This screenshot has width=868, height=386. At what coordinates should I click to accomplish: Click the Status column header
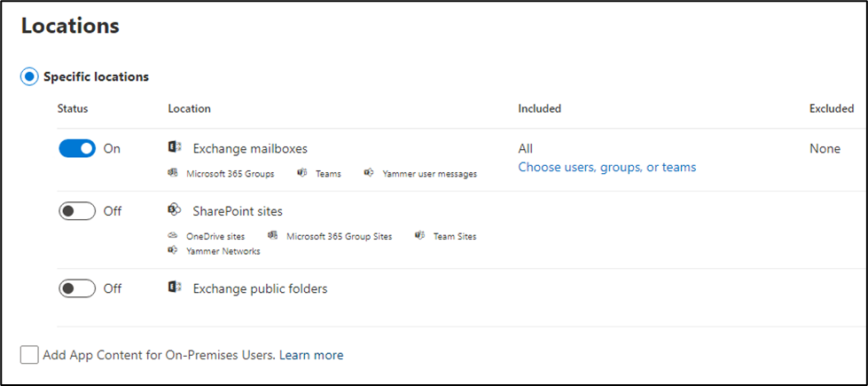coord(73,108)
